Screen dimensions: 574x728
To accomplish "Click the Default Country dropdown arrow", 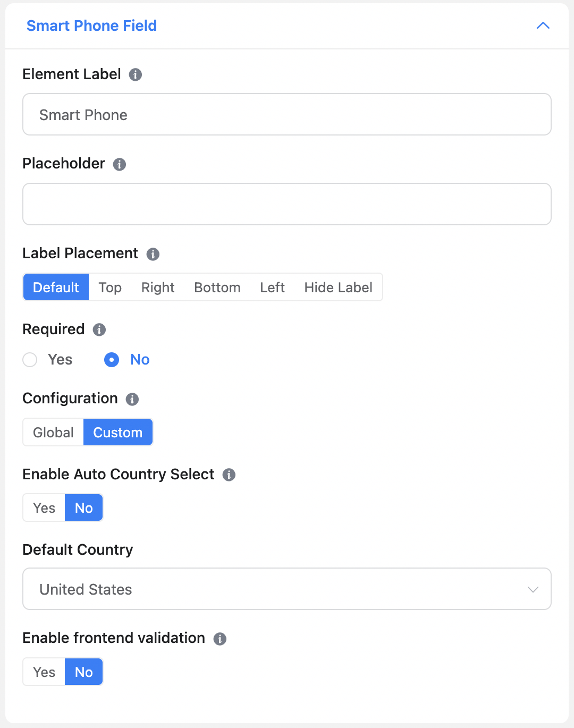I will coord(533,589).
